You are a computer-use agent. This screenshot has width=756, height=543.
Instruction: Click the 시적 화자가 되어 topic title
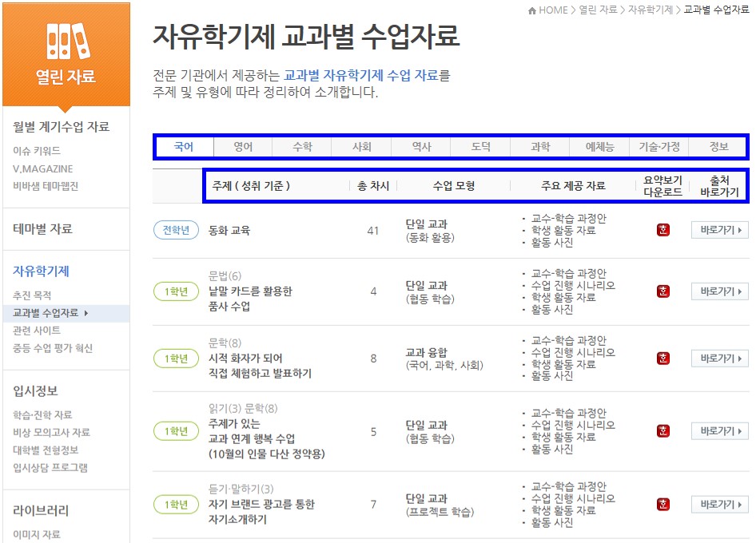coord(260,366)
